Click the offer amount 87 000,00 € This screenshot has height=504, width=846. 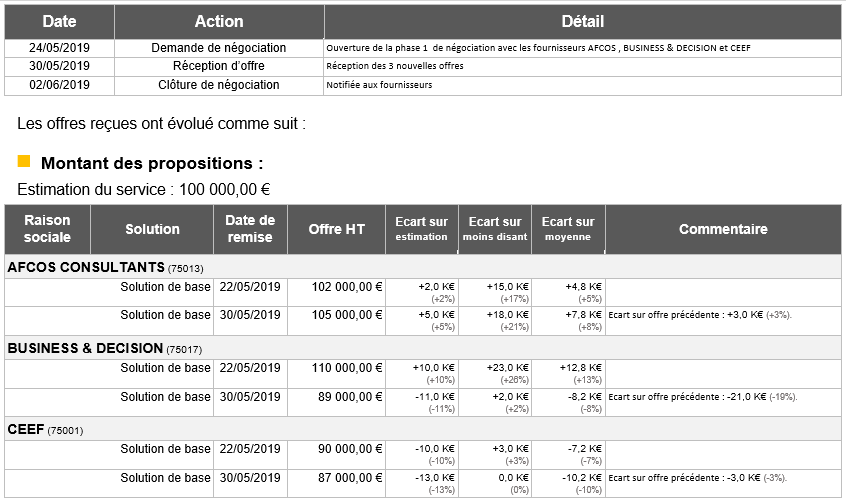click(350, 478)
